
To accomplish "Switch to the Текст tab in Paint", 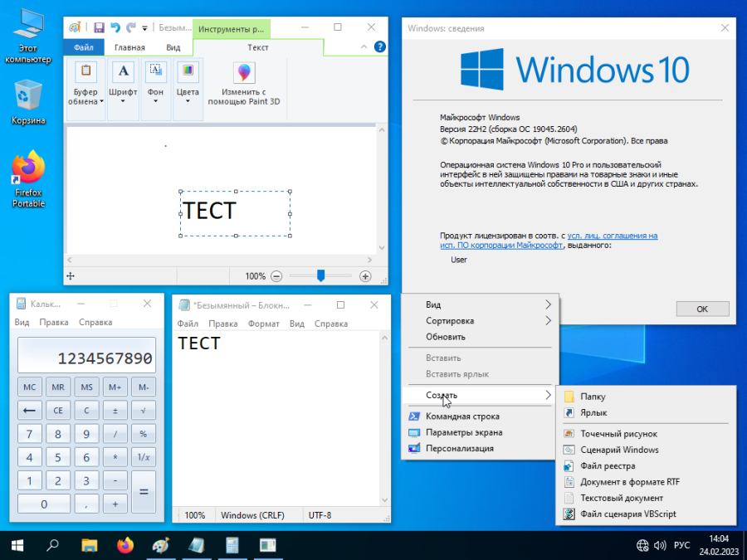I will (258, 47).
